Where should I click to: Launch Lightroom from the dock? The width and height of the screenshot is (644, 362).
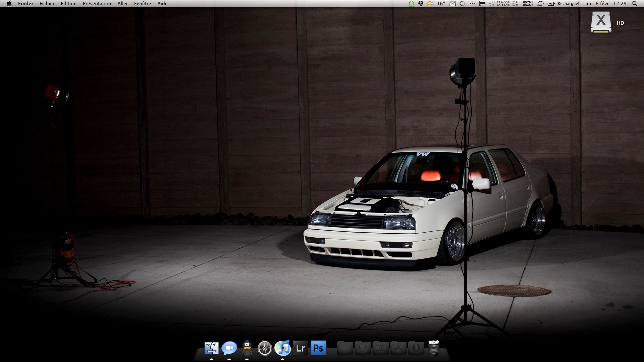click(x=300, y=348)
